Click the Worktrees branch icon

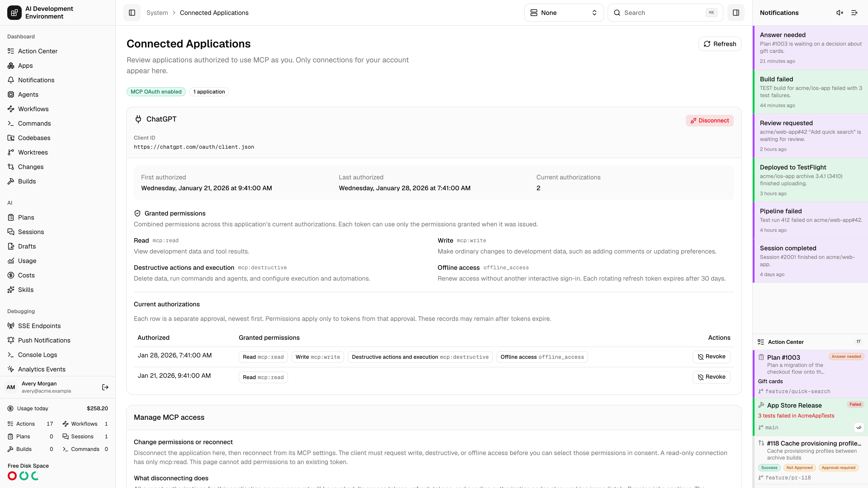(11, 152)
